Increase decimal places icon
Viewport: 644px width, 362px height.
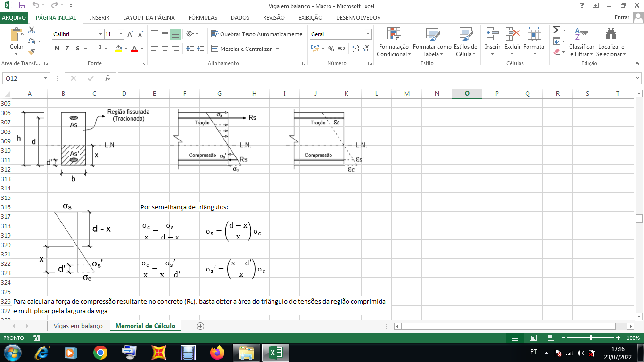click(355, 49)
